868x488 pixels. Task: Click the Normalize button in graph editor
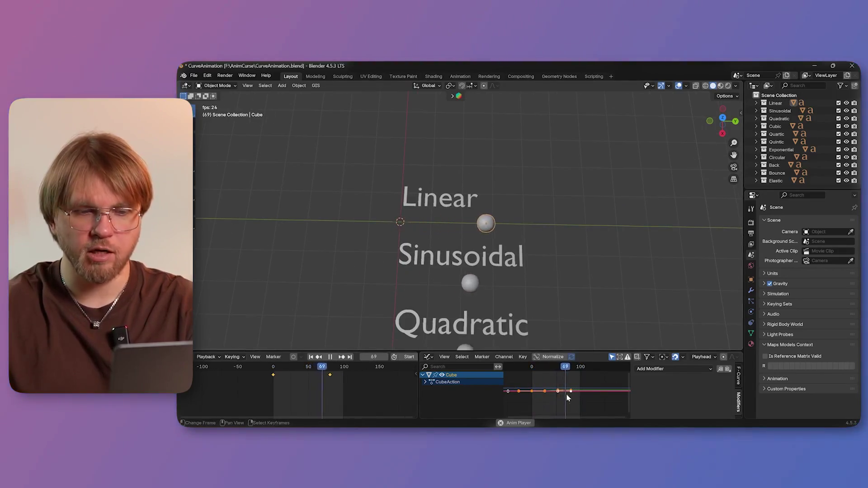[x=552, y=357]
